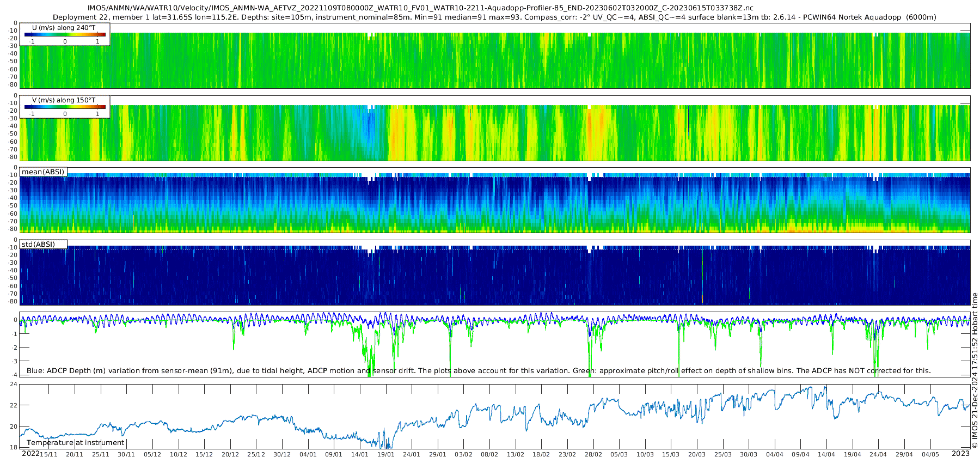
Task: Click the U velocity colorbar
Action: (x=65, y=35)
